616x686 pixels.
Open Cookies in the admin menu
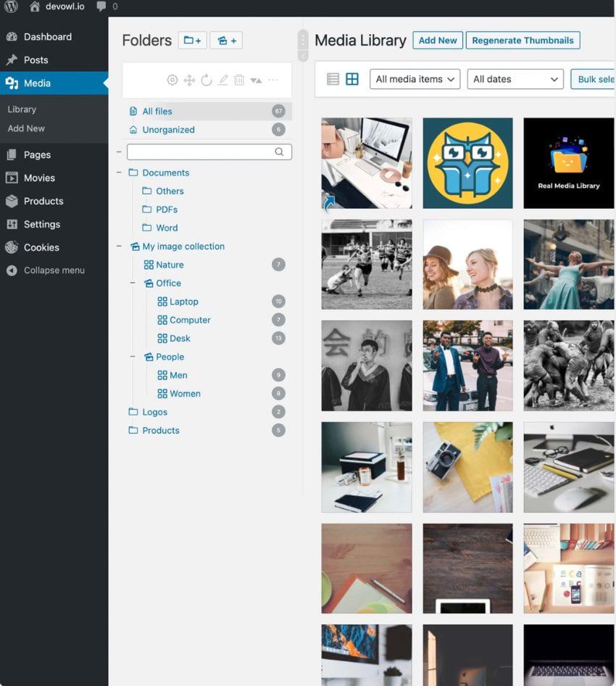(x=54, y=247)
